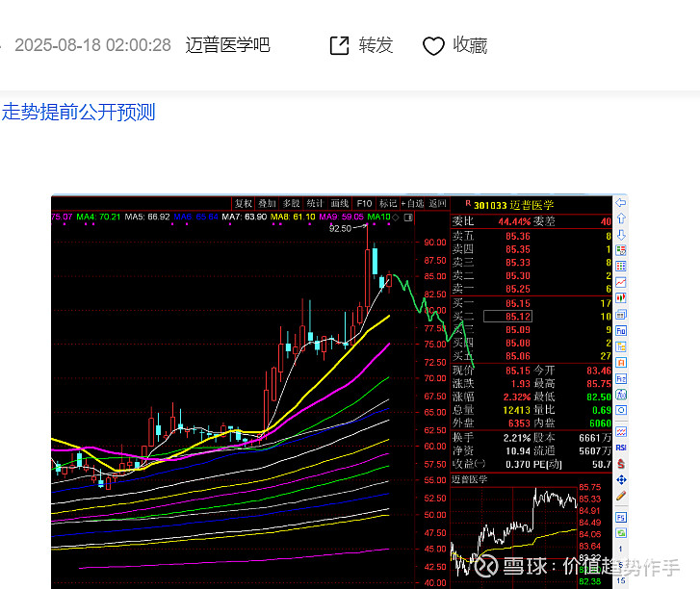The height and width of the screenshot is (589, 700).
Task: Click +自选 to add to watchlist
Action: click(412, 203)
